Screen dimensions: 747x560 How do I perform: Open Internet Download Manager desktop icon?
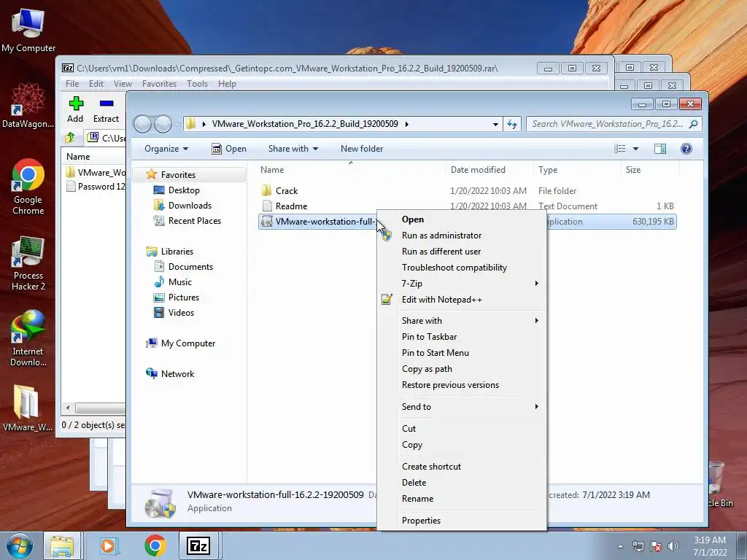pos(28,338)
